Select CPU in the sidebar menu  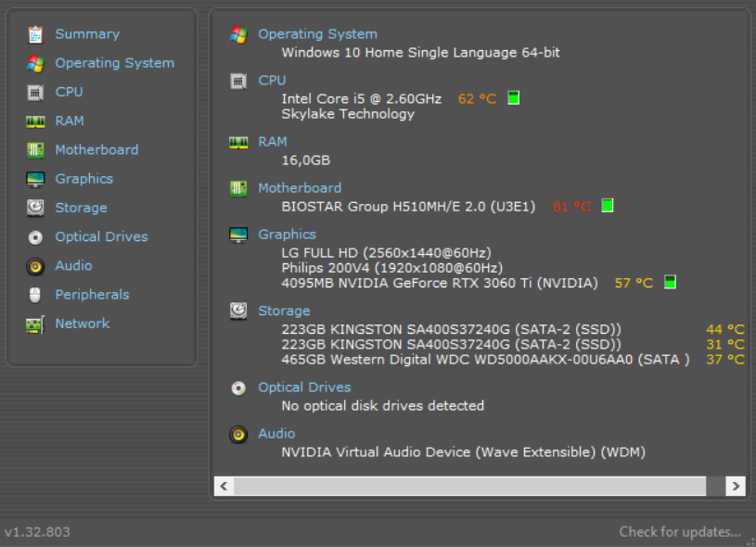click(x=69, y=92)
